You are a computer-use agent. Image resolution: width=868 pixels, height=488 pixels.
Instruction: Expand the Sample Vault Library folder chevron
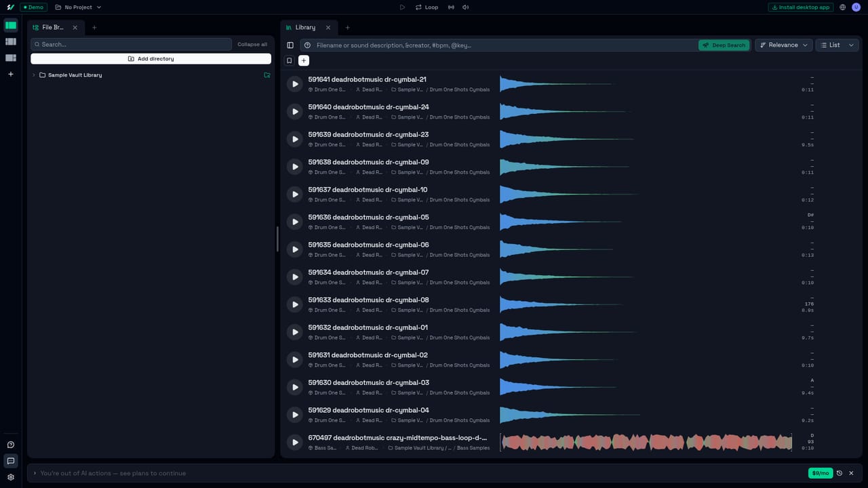[33, 75]
